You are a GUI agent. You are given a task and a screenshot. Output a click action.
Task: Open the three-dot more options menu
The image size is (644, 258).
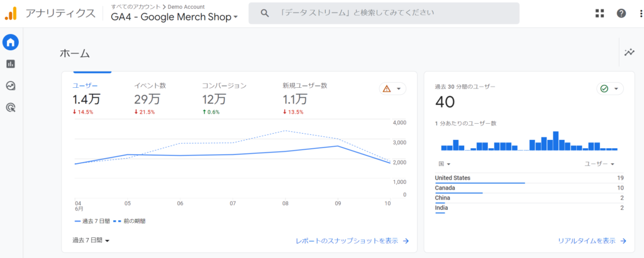641,13
